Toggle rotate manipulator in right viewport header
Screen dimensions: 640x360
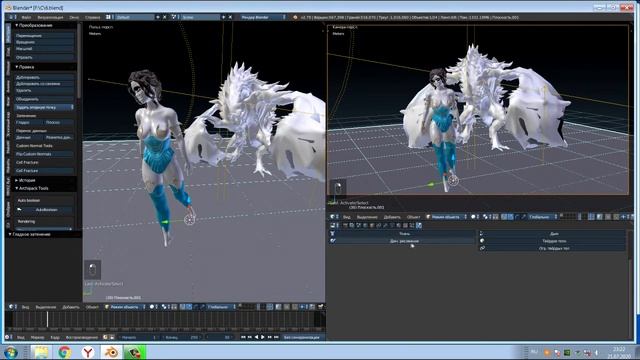tap(518, 217)
